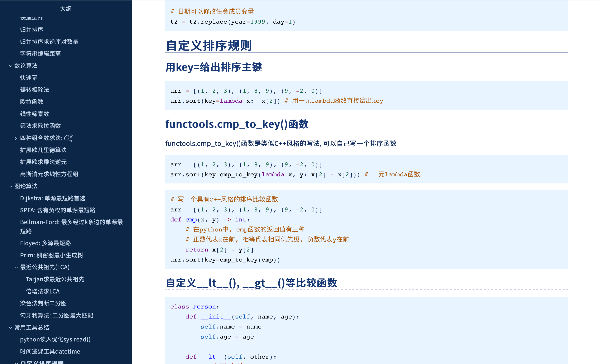Open Dijkstra: 单源最短路首选 entry
This screenshot has height=364, width=601.
pyautogui.click(x=53, y=198)
